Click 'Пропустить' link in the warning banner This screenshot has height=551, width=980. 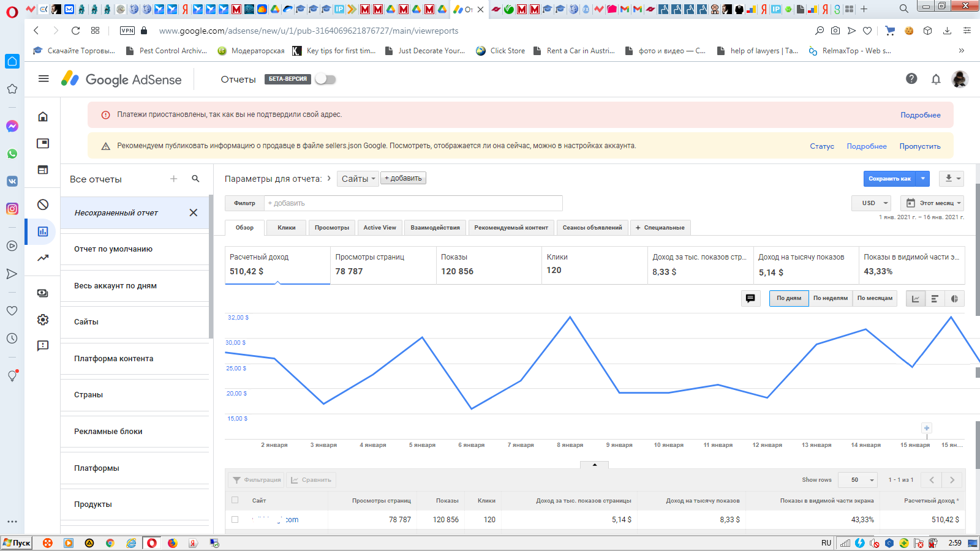coord(919,146)
